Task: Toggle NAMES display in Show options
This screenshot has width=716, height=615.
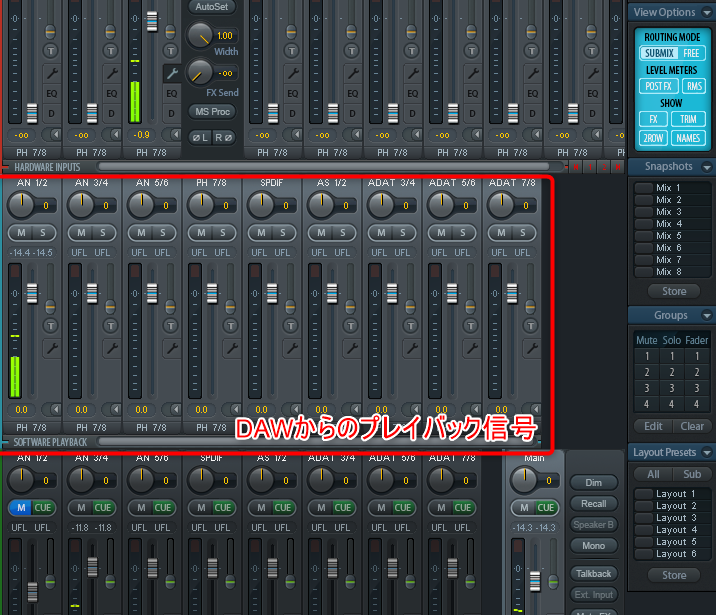Action: (x=688, y=138)
